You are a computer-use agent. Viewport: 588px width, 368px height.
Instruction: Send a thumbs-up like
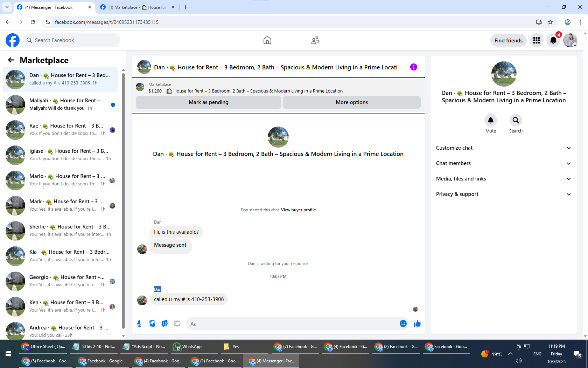tap(417, 323)
